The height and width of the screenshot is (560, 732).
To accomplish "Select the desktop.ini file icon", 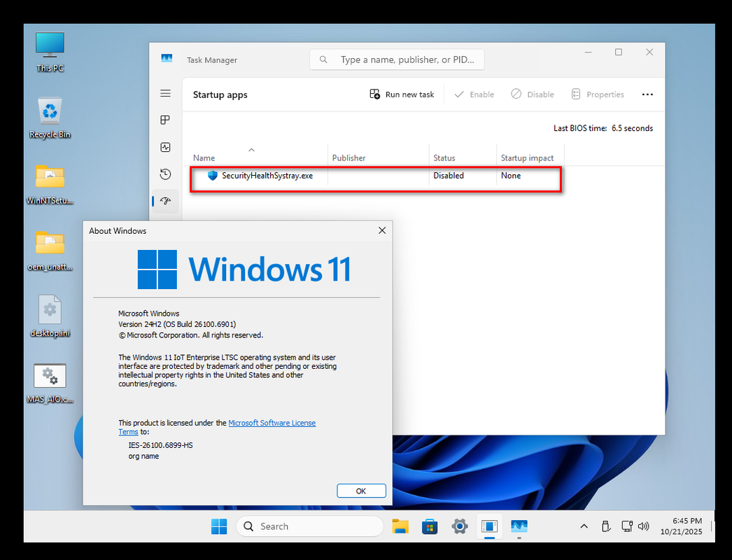I will click(x=50, y=316).
